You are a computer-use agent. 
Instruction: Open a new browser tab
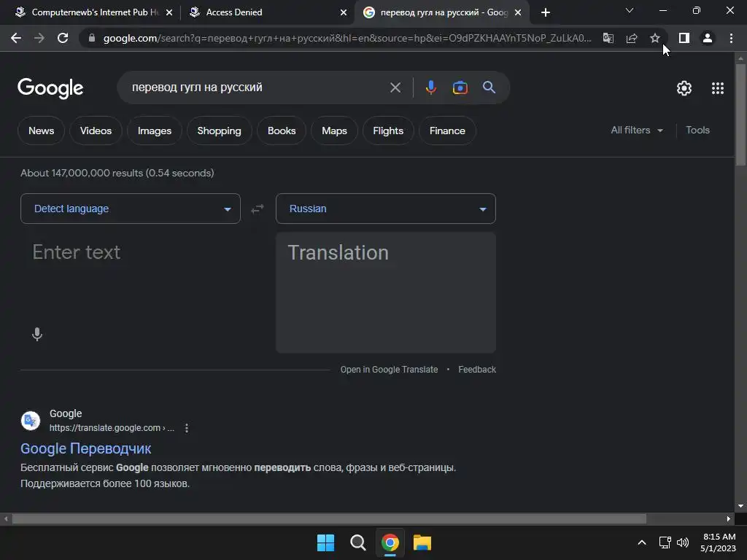pyautogui.click(x=546, y=12)
